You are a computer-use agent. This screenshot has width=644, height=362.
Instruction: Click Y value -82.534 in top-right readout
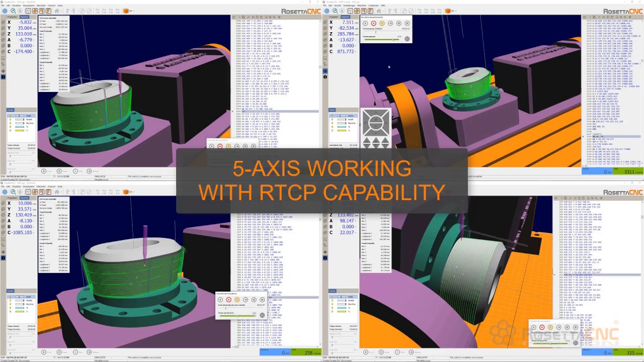346,28
